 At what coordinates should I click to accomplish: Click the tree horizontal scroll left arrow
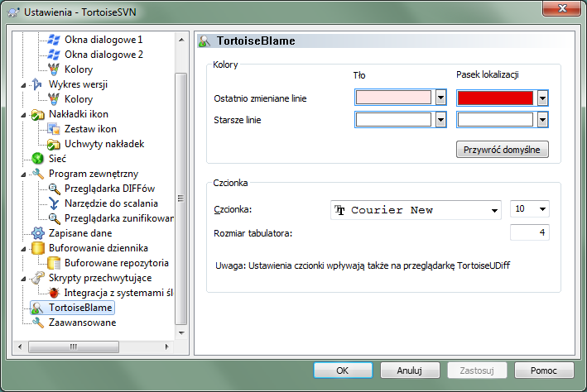pos(20,347)
